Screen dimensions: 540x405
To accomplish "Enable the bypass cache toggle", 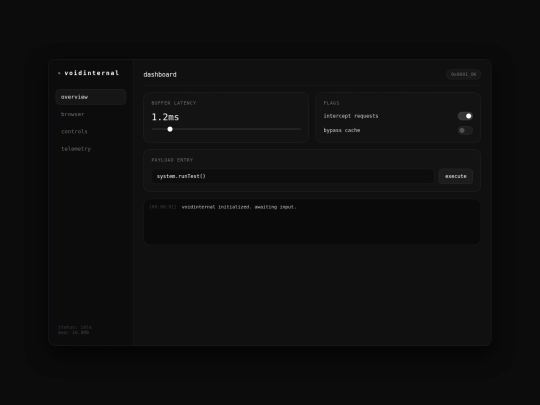I will click(465, 130).
